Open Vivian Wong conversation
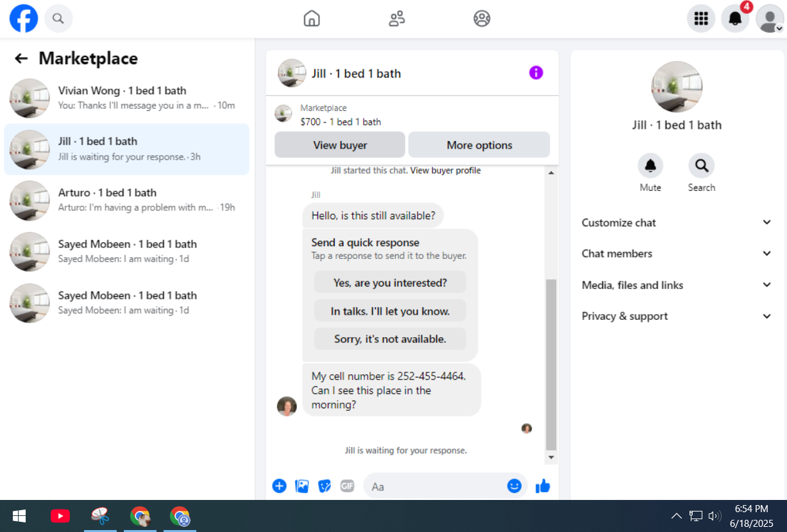This screenshot has height=532, width=787. tap(126, 98)
